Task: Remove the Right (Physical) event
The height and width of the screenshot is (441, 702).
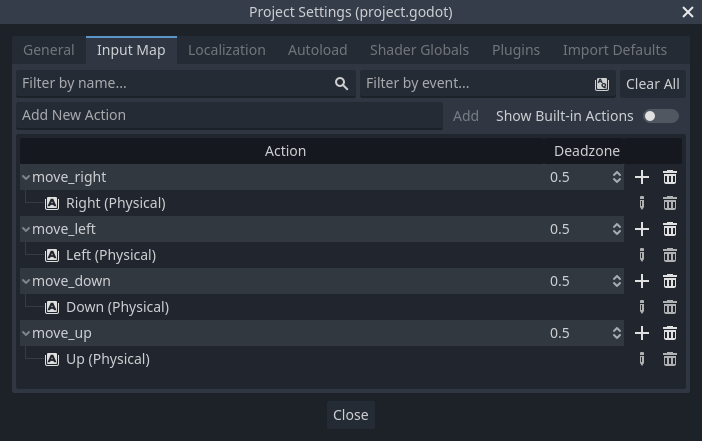Action: [670, 203]
